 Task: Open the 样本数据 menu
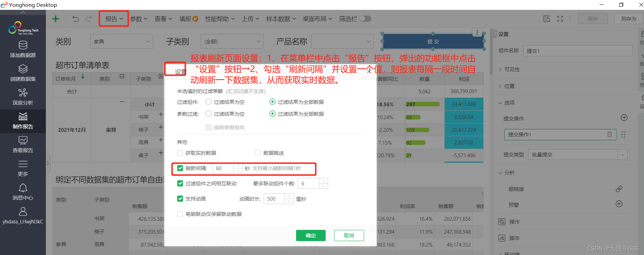[281, 19]
